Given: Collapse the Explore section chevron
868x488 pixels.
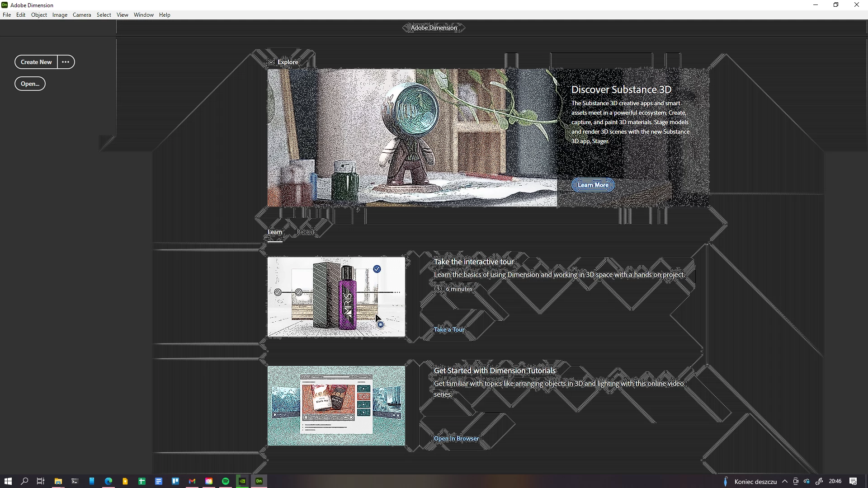Looking at the screenshot, I should 271,62.
